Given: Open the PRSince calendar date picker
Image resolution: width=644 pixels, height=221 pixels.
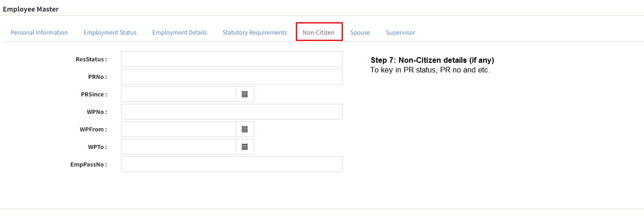Looking at the screenshot, I should (245, 94).
